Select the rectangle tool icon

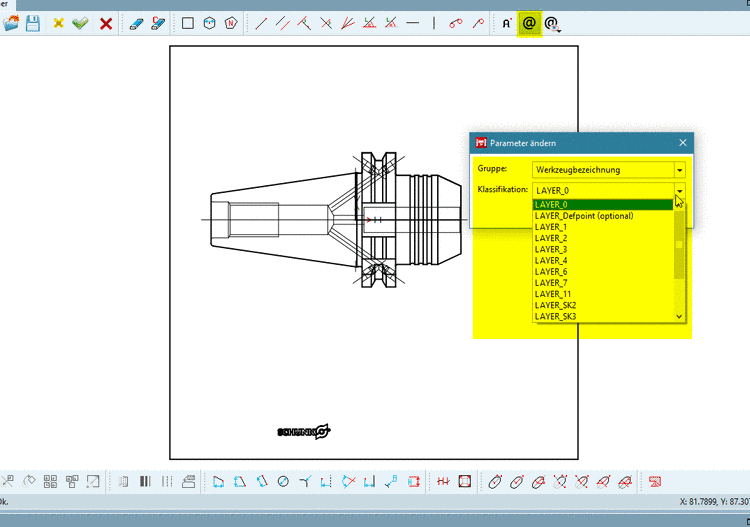(188, 23)
